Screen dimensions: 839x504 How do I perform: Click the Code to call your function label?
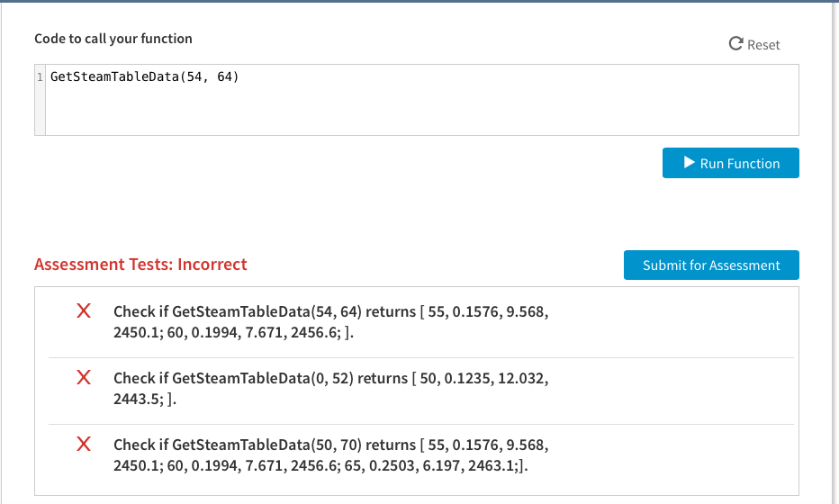(113, 39)
